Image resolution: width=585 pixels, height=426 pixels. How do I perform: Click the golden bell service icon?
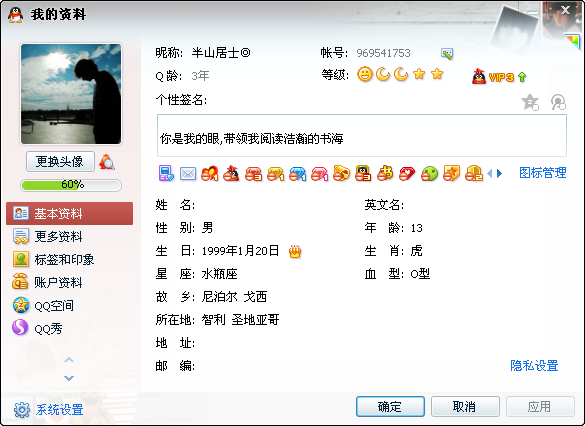click(x=341, y=173)
